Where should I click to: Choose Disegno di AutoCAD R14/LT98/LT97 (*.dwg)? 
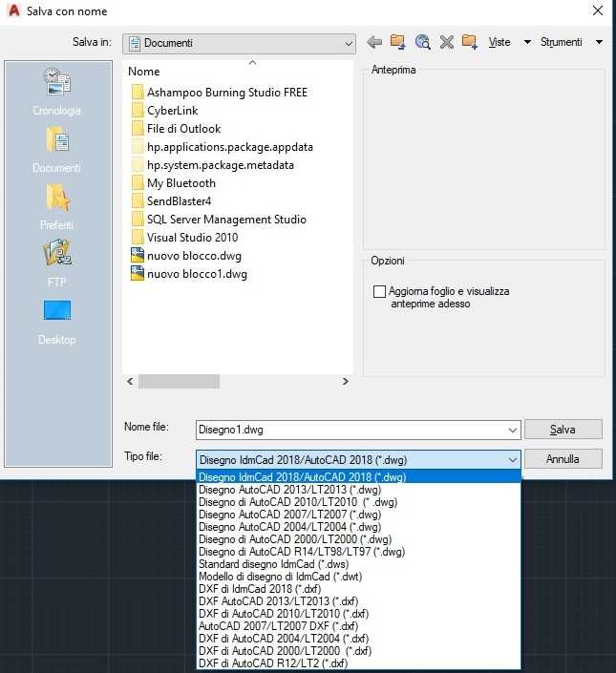point(358,552)
